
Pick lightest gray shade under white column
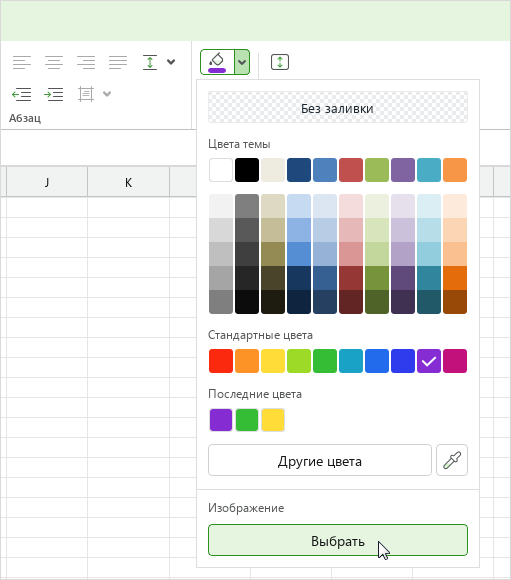pyautogui.click(x=221, y=206)
